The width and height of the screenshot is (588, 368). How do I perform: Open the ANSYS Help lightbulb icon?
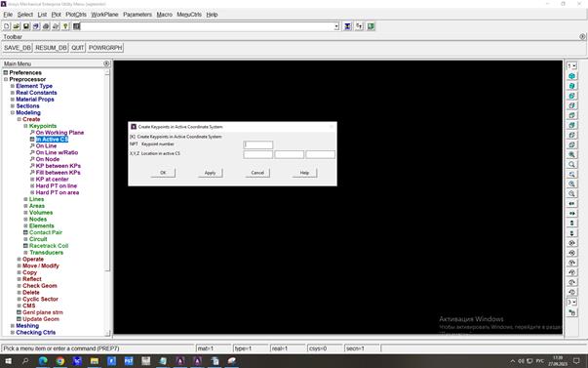click(65, 26)
